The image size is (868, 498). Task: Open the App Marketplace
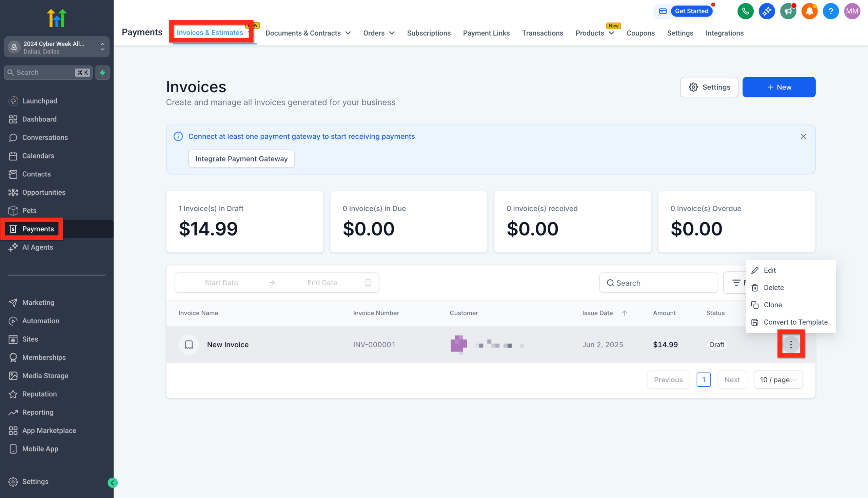tap(49, 430)
